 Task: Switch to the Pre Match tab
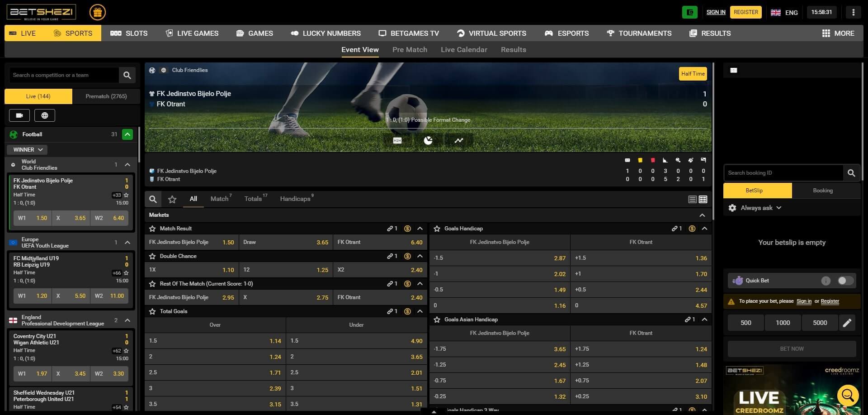pos(410,49)
